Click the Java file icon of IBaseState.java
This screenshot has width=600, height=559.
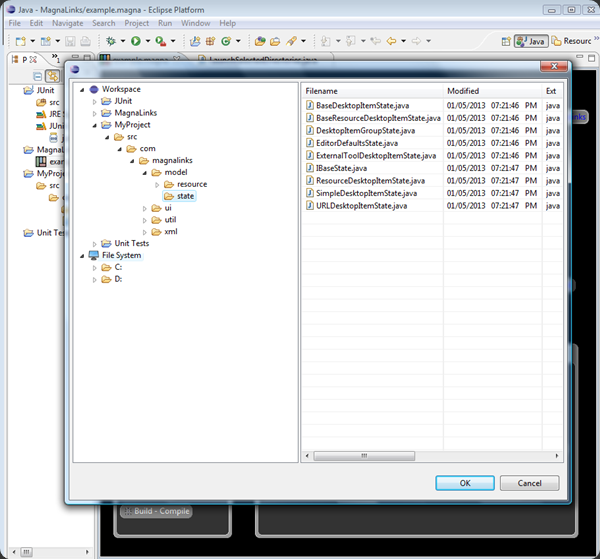point(310,168)
